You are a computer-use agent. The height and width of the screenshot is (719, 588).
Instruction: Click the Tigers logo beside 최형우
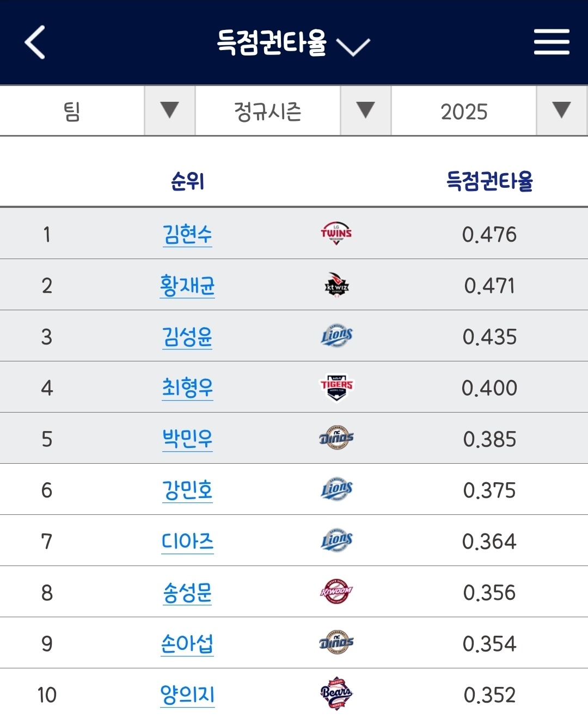point(336,388)
